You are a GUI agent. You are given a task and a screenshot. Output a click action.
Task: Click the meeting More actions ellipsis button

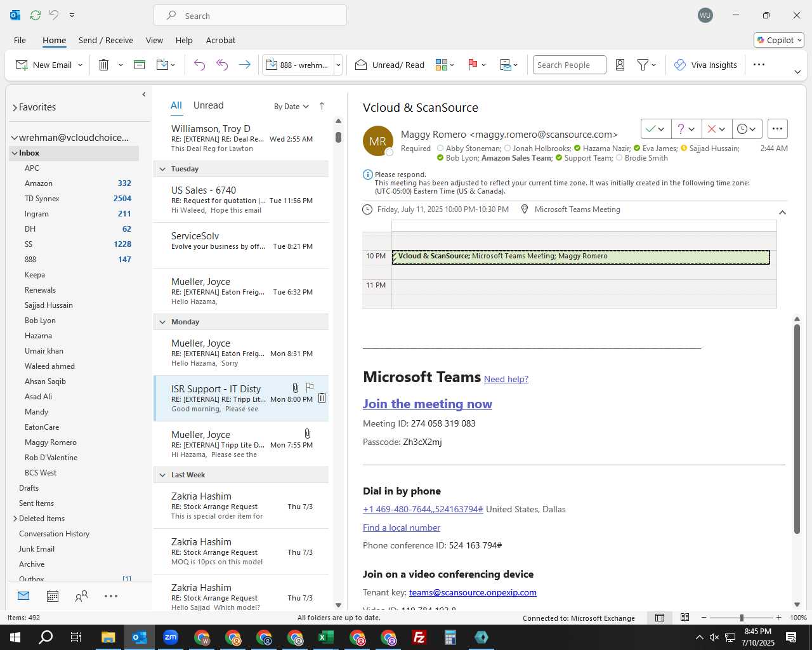[777, 129]
